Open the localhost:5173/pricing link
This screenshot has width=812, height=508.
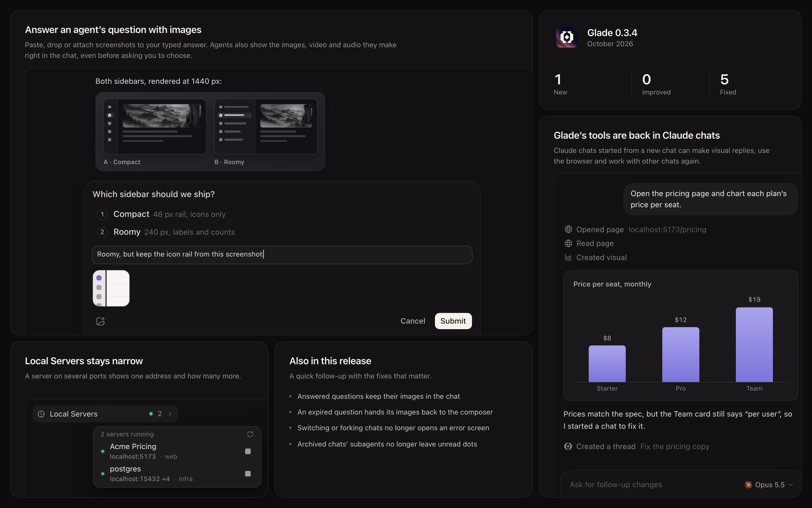(667, 229)
